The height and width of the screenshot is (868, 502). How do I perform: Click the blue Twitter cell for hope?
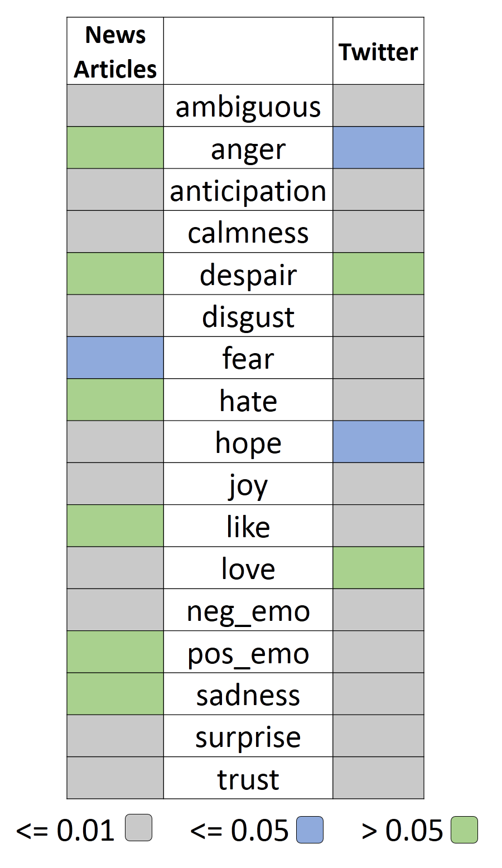(378, 442)
